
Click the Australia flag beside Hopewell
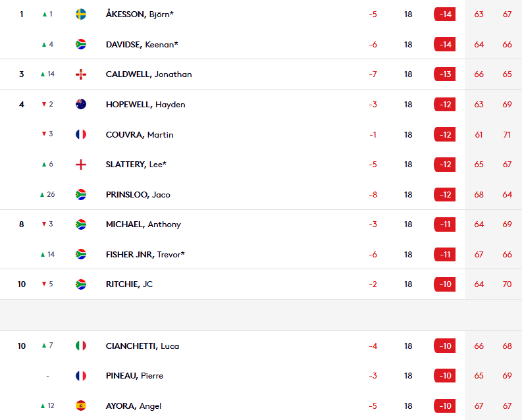[81, 104]
